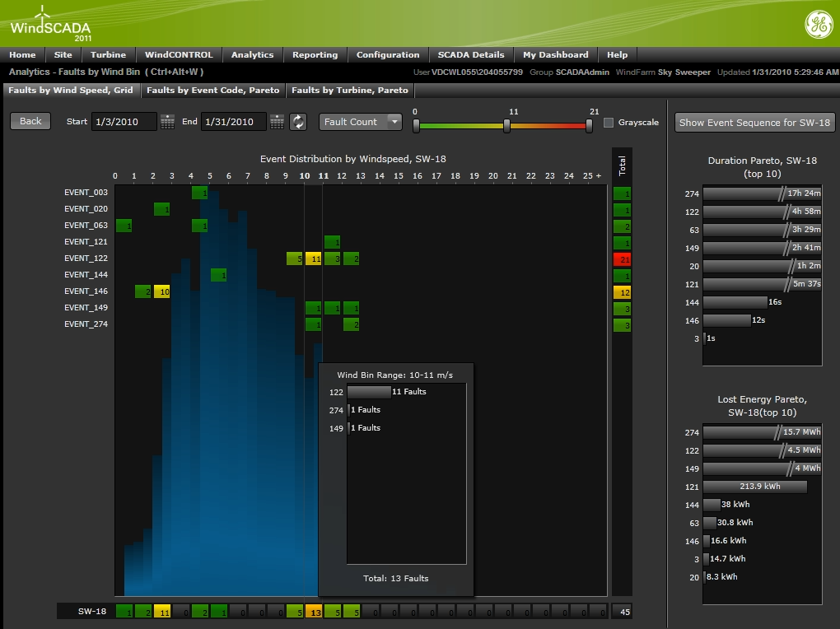Open the SCADA Details menu
Viewport: 840px width, 629px height.
pyautogui.click(x=471, y=54)
